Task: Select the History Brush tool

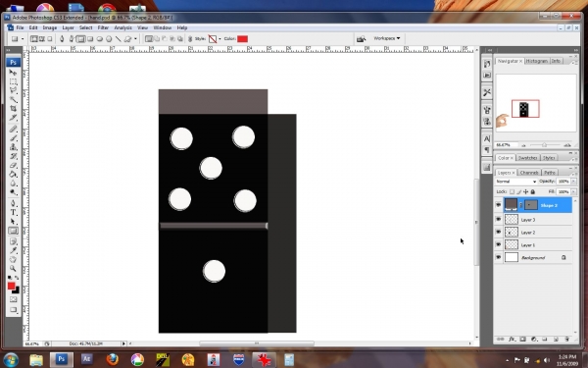Action: (x=13, y=156)
